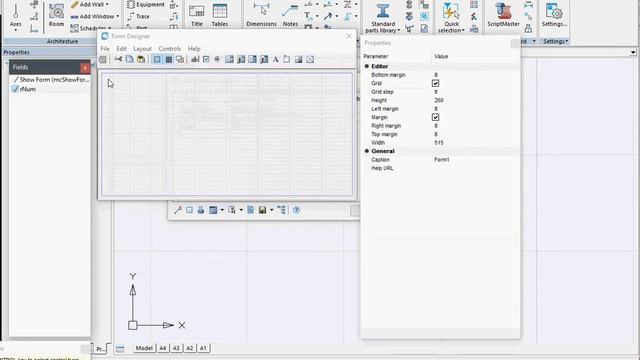Click the printer icon in the lower toolbar

(200, 210)
